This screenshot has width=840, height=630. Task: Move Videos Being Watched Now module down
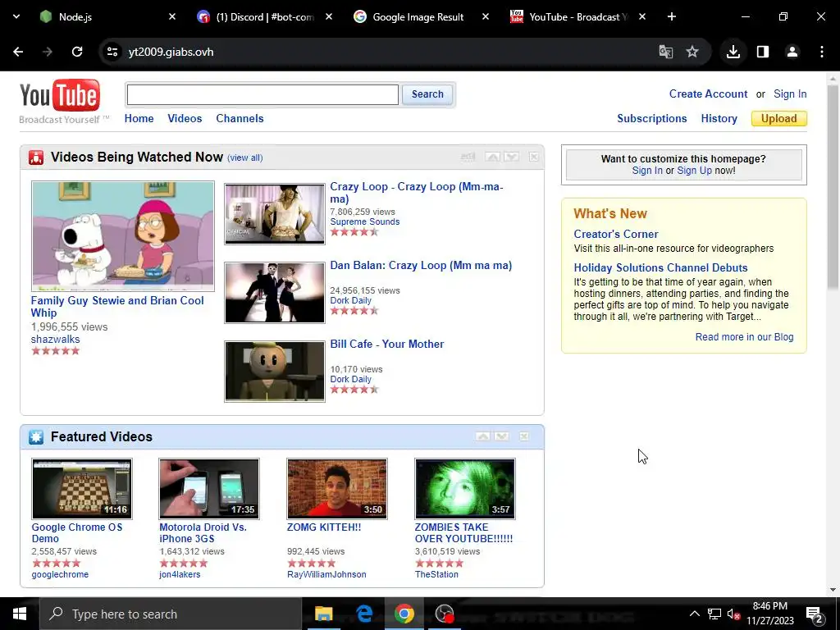click(x=512, y=157)
